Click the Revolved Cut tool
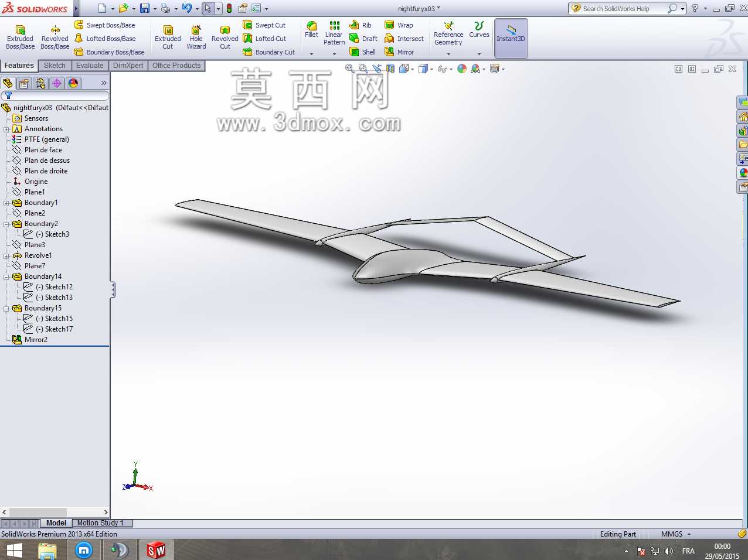Viewport: 748px width, 560px height. click(225, 37)
